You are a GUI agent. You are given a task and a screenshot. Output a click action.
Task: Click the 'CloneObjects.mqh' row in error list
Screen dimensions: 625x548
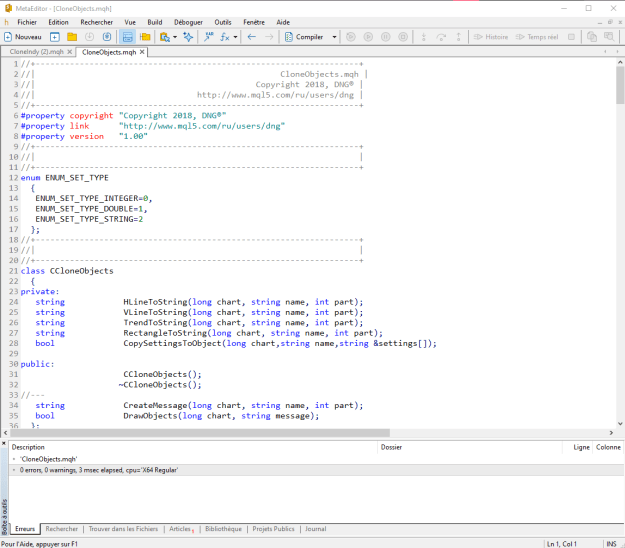point(316,459)
